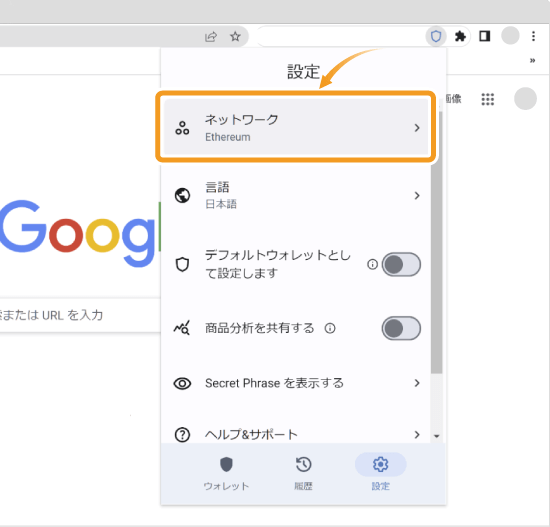The width and height of the screenshot is (550, 527).
Task: Expand the 言語 chevron arrow
Action: click(417, 195)
